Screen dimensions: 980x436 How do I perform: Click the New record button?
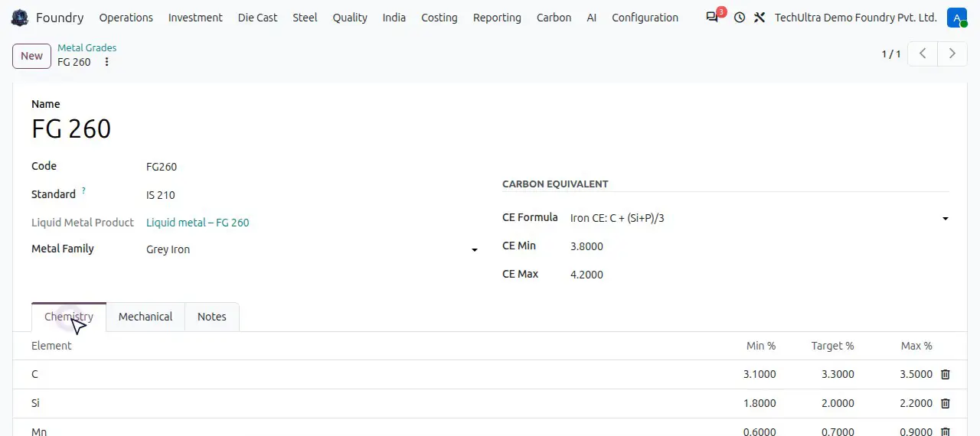tap(31, 56)
